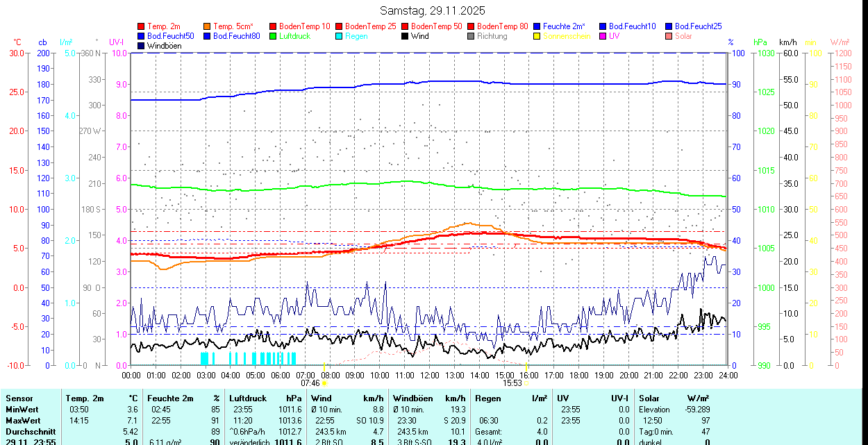Image resolution: width=868 pixels, height=445 pixels.
Task: Click the green Luftdruck legend swatch
Action: point(273,36)
